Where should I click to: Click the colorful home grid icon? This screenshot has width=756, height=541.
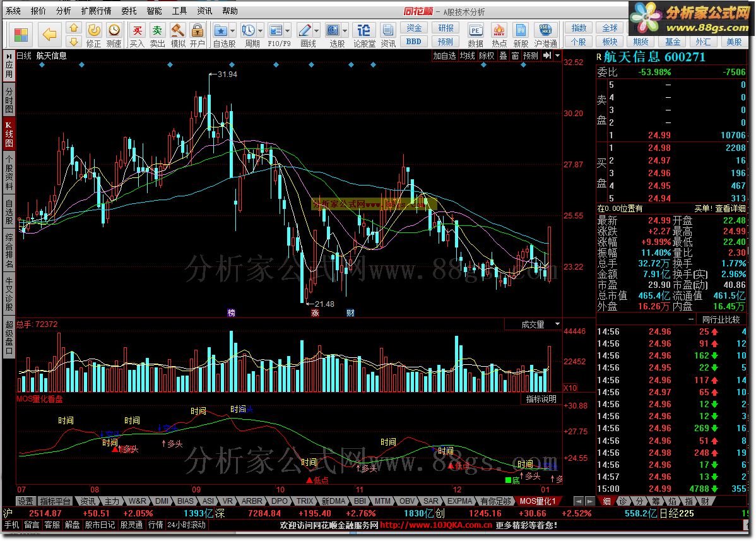pyautogui.click(x=21, y=35)
